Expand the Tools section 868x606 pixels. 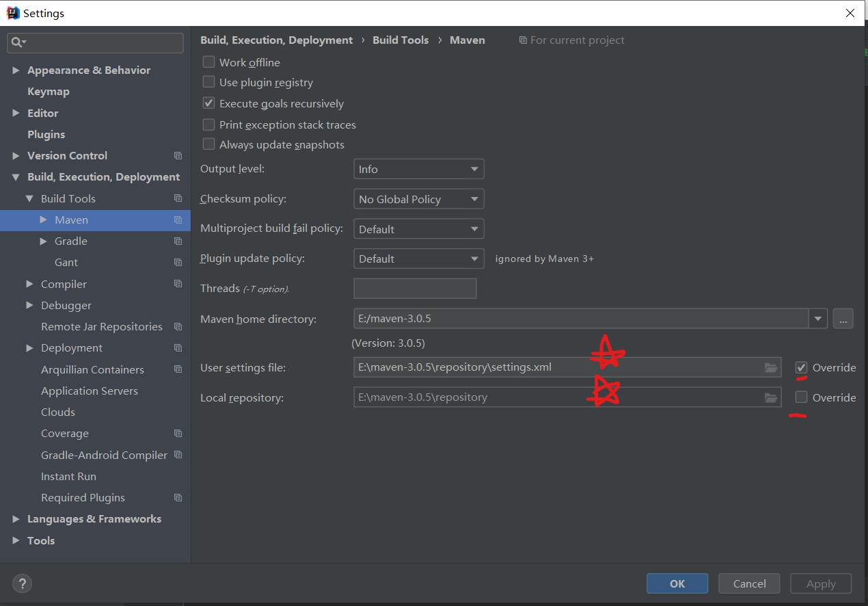(16, 540)
